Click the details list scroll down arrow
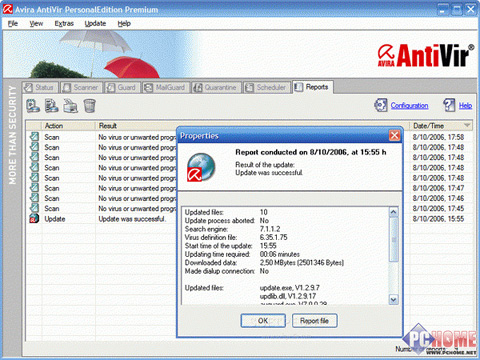Screen dimensions: 480x360 tap(393, 300)
